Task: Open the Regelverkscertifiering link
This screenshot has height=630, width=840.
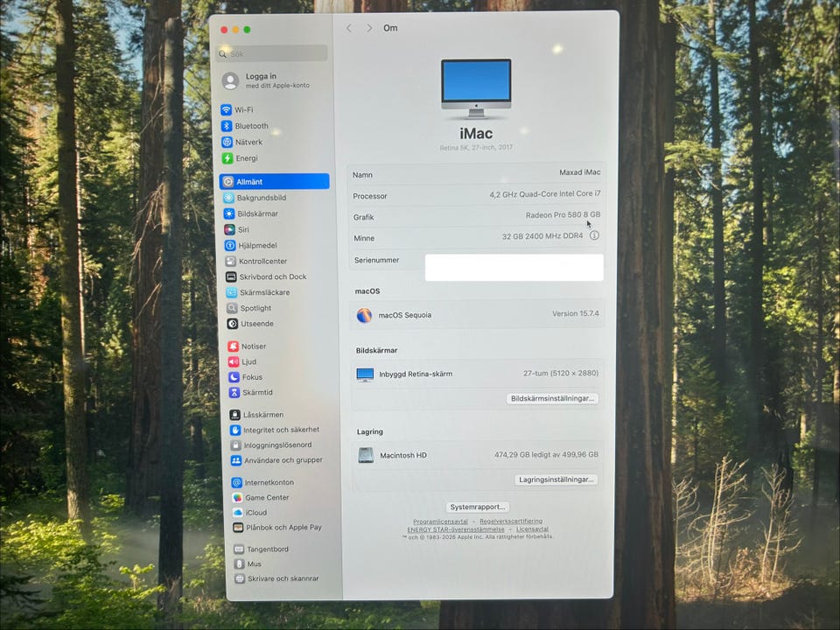Action: pos(511,521)
